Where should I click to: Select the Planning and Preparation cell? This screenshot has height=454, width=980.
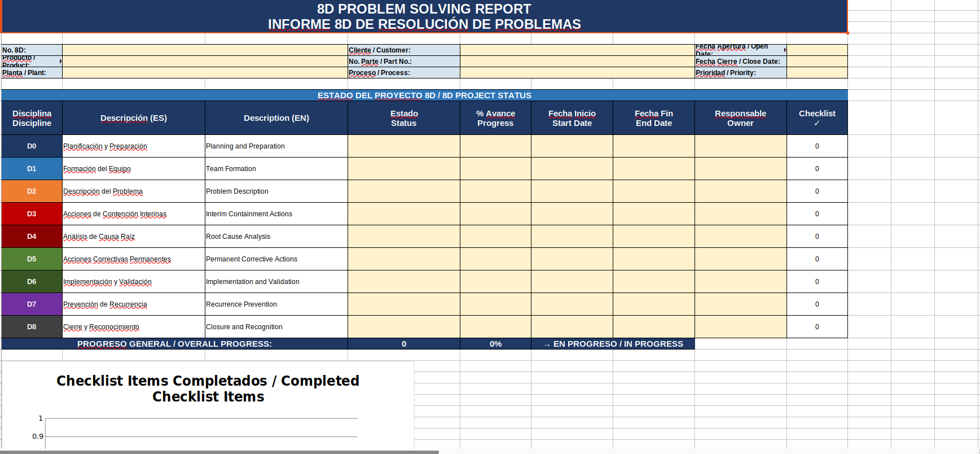276,146
